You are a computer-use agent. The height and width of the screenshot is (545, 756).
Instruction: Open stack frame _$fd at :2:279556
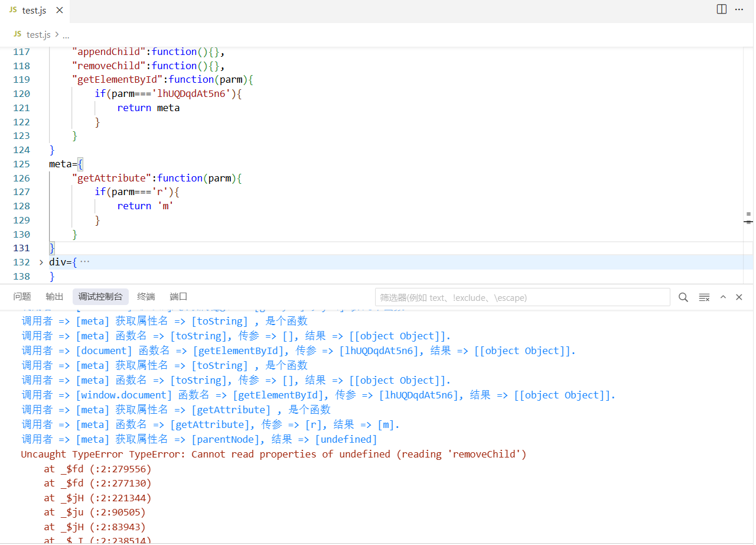[97, 469]
